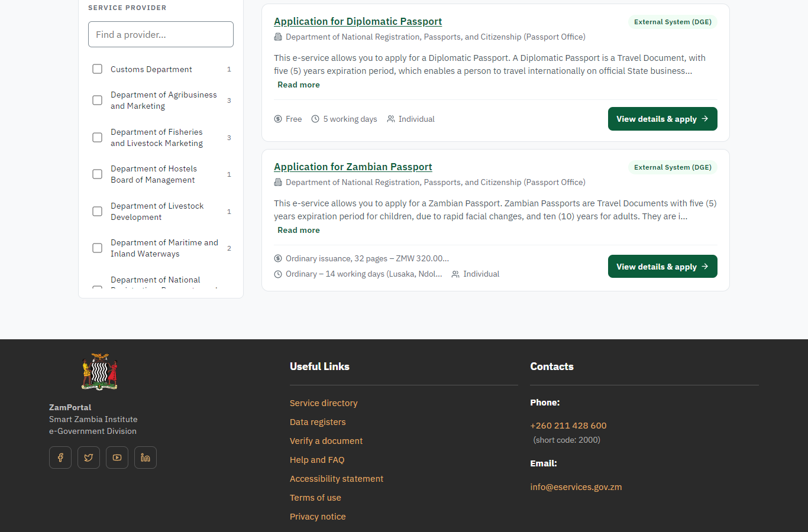Click the building icon beside Zambian Passport department
808x532 pixels.
278,182
